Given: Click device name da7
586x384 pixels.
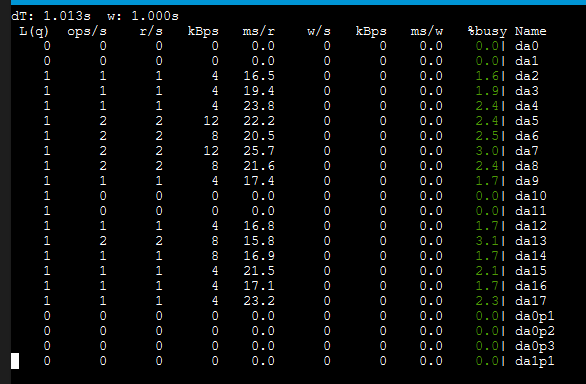Looking at the screenshot, I should (527, 151).
